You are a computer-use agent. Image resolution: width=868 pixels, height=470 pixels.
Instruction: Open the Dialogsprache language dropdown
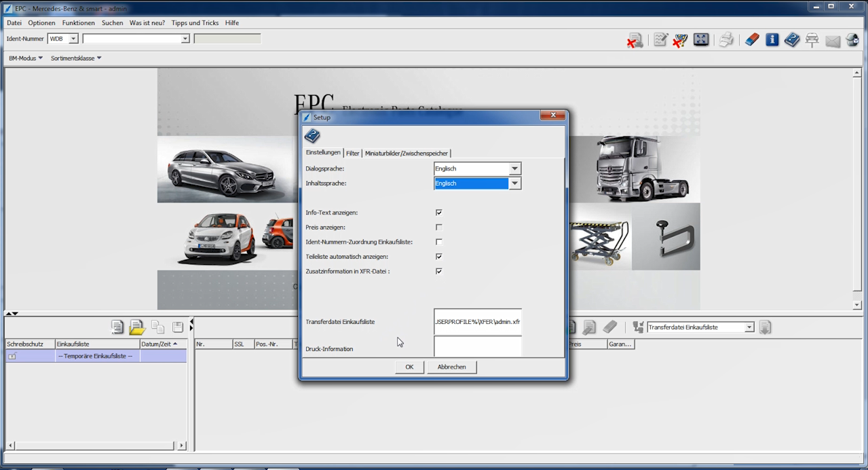click(x=514, y=168)
